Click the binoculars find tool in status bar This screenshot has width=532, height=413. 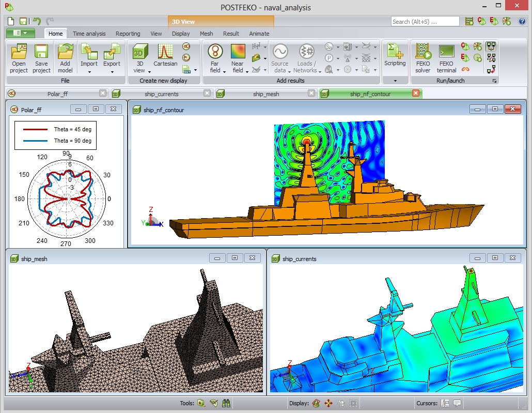pos(226,403)
